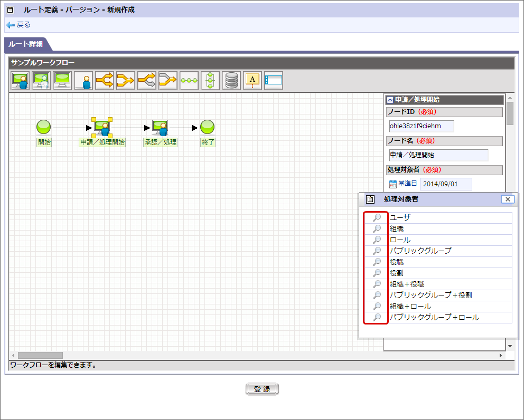Screen dimensions: 524x420
Task: Select the user-only node tool
Action: pyautogui.click(x=83, y=81)
